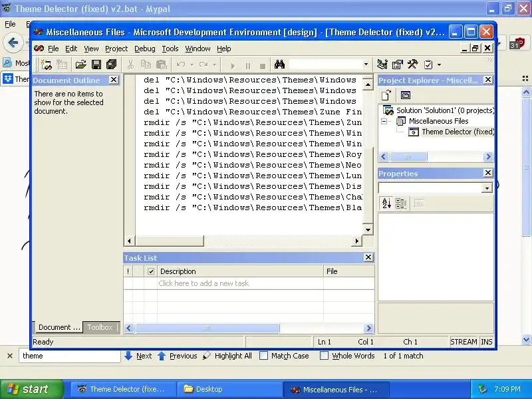Screen dimensions: 532x399
Task: Switch to Theme Detector taskbar button
Action: pos(123,389)
